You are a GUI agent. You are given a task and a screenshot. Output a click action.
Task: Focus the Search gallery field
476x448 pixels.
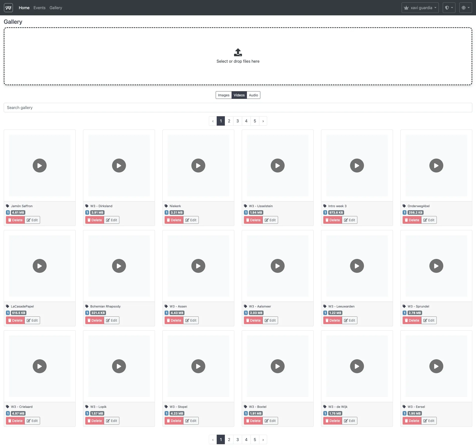[x=238, y=108]
